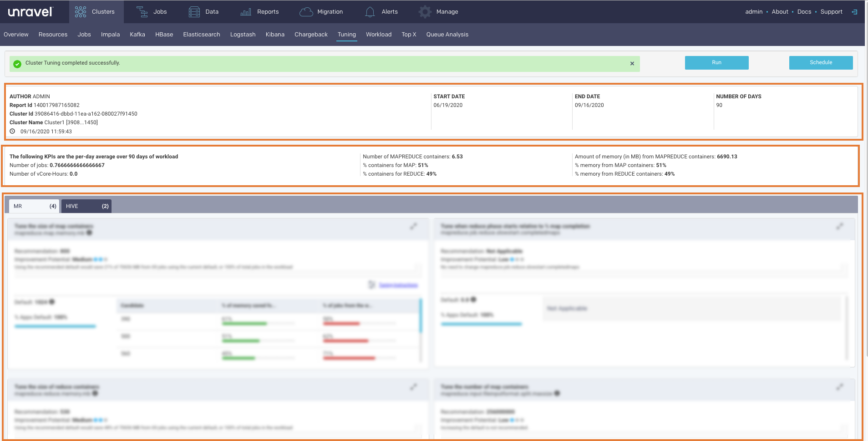Expand the reduce phase slowstart card
Viewport: 868px width, 441px height.
[x=840, y=226]
